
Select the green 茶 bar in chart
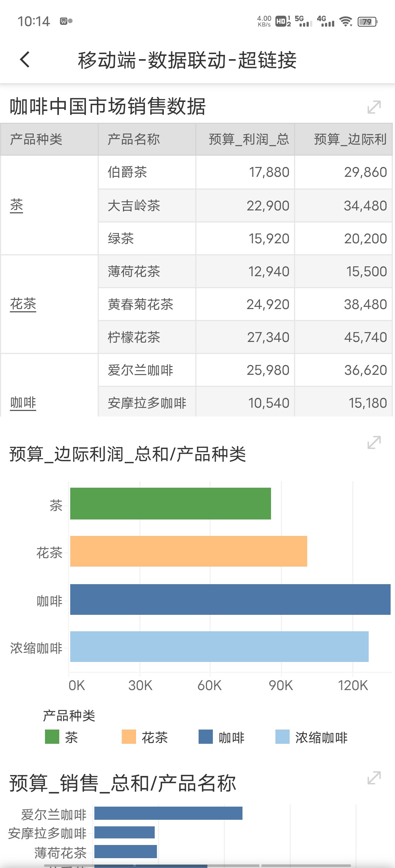(x=170, y=503)
